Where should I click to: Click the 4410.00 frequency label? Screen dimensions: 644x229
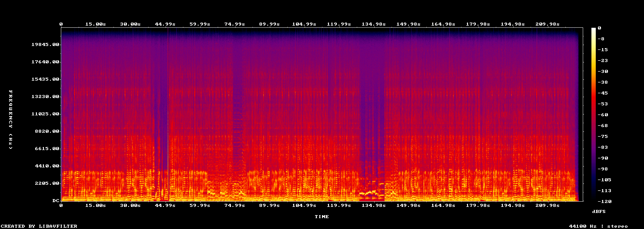point(47,166)
